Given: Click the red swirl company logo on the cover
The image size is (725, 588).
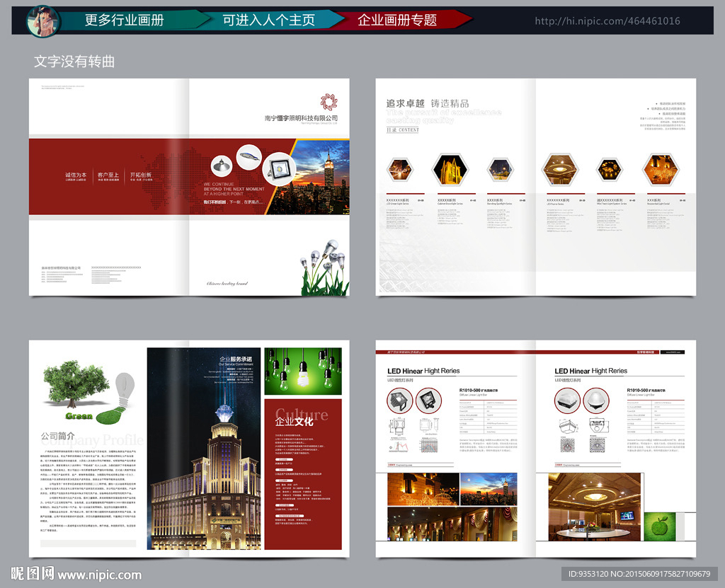Looking at the screenshot, I should (x=329, y=101).
